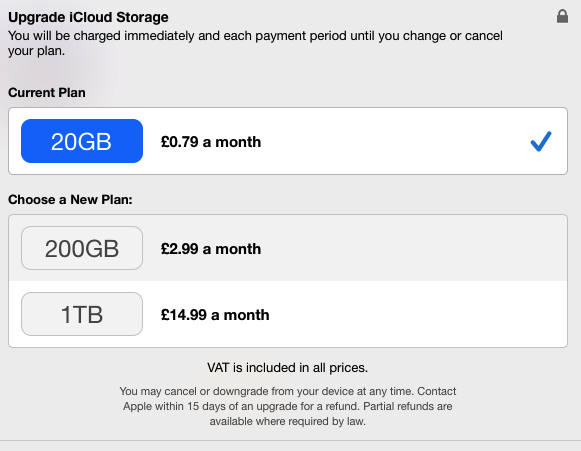This screenshot has height=451, width=581.
Task: Click the Upgrade iCloud Storage heading
Action: (88, 17)
